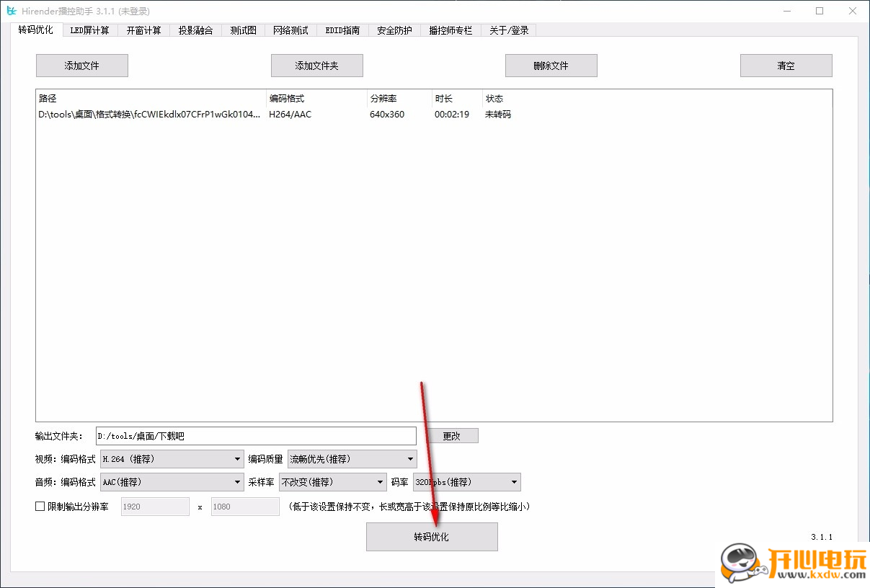Select the file row path D:\tools\桌面\格式转换
This screenshot has width=870, height=588.
pyautogui.click(x=149, y=115)
